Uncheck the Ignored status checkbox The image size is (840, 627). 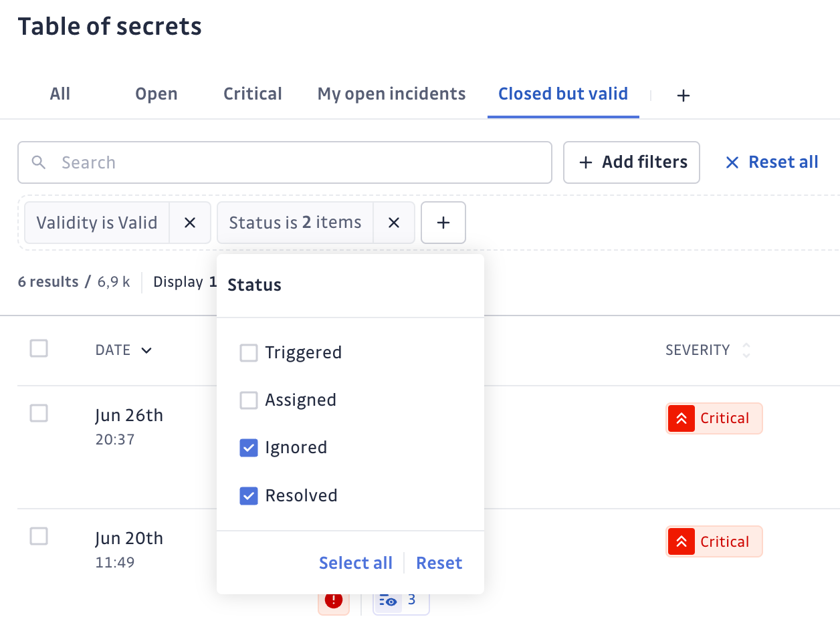click(249, 447)
